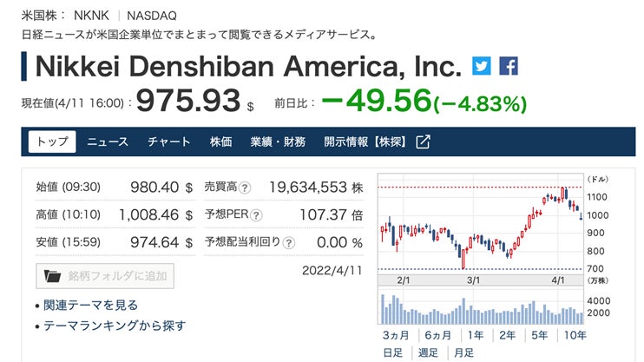Switch to the ニュース tab
Viewport: 644px width, 362px height.
click(108, 142)
